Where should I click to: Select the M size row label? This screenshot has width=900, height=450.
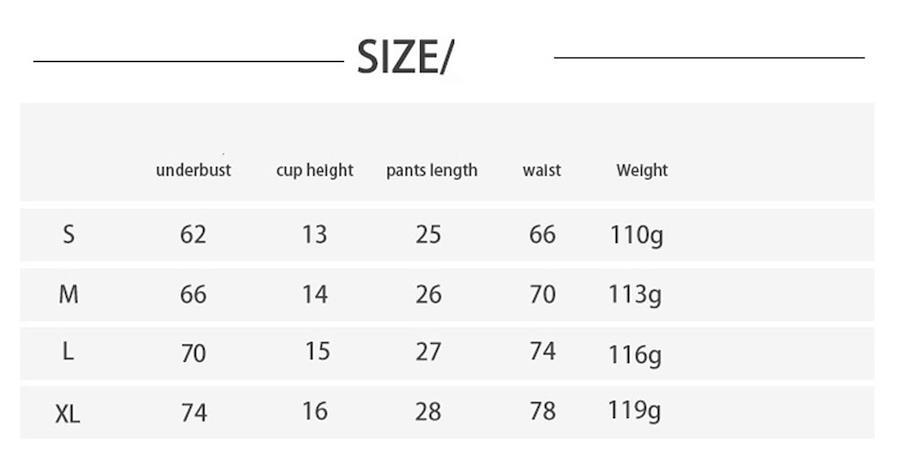coord(68,295)
